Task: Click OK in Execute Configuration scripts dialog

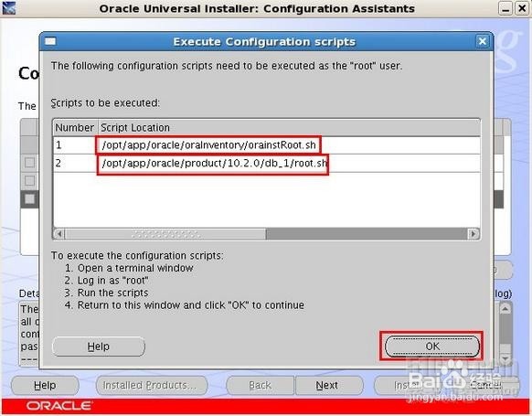Action: [432, 347]
